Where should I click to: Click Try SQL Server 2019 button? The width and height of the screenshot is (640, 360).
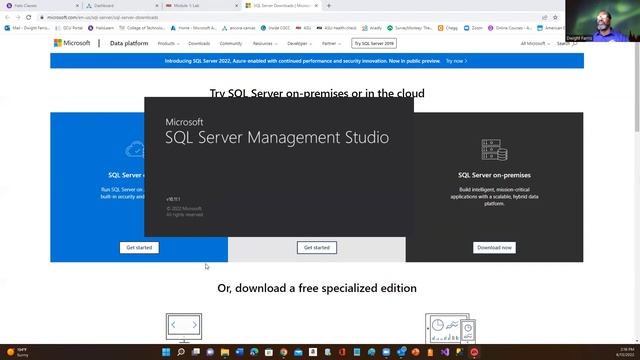(x=374, y=43)
